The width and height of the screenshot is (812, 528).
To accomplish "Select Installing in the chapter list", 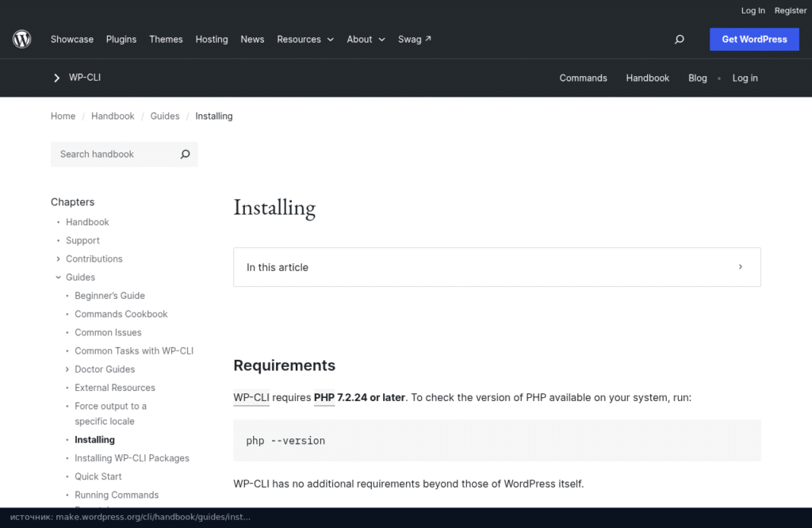I will click(95, 440).
